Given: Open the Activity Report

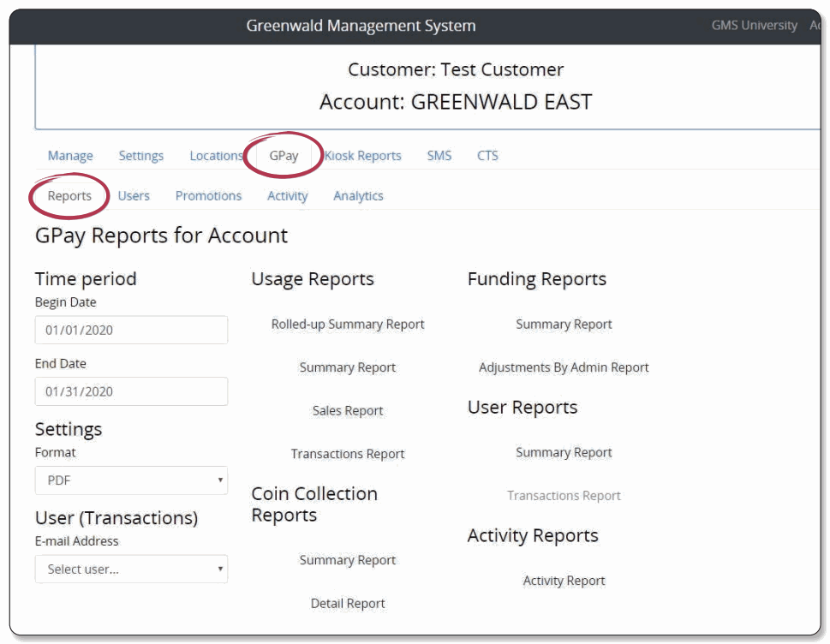Looking at the screenshot, I should coord(564,581).
